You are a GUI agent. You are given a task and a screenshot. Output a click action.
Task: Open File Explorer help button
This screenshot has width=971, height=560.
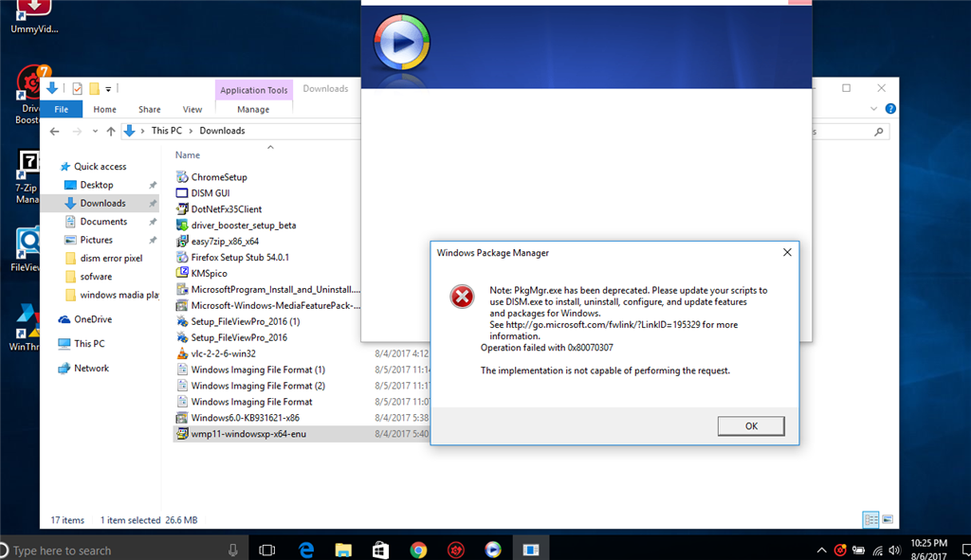(x=890, y=109)
